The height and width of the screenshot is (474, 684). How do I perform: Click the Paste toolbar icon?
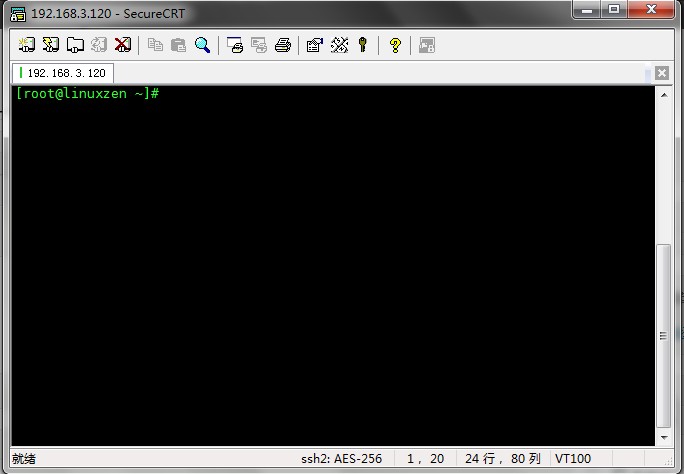click(178, 44)
